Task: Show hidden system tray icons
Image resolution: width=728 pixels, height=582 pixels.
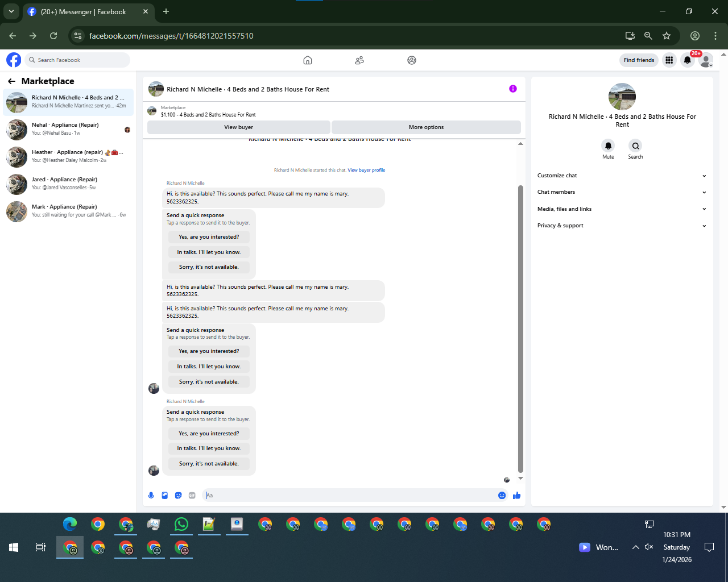Action: (635, 547)
